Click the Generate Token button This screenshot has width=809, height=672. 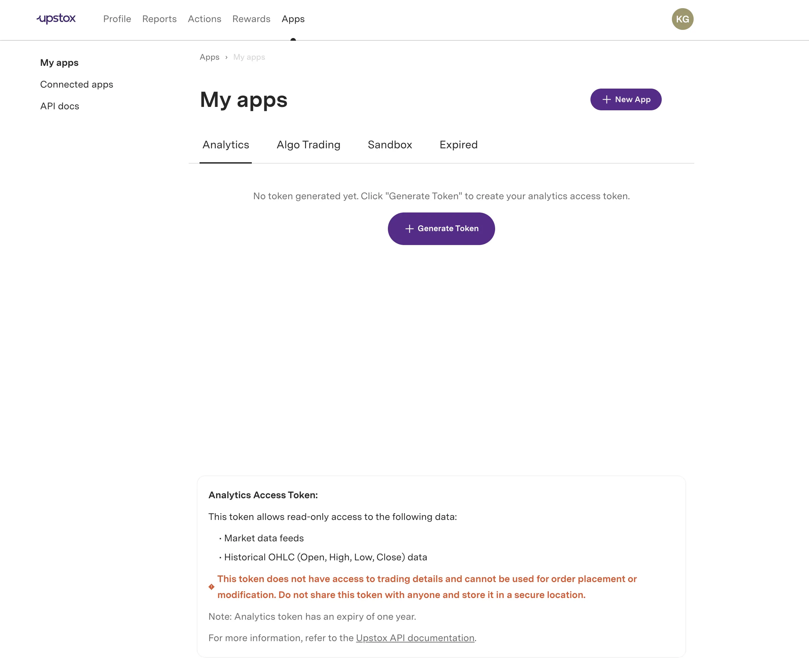[x=441, y=228]
